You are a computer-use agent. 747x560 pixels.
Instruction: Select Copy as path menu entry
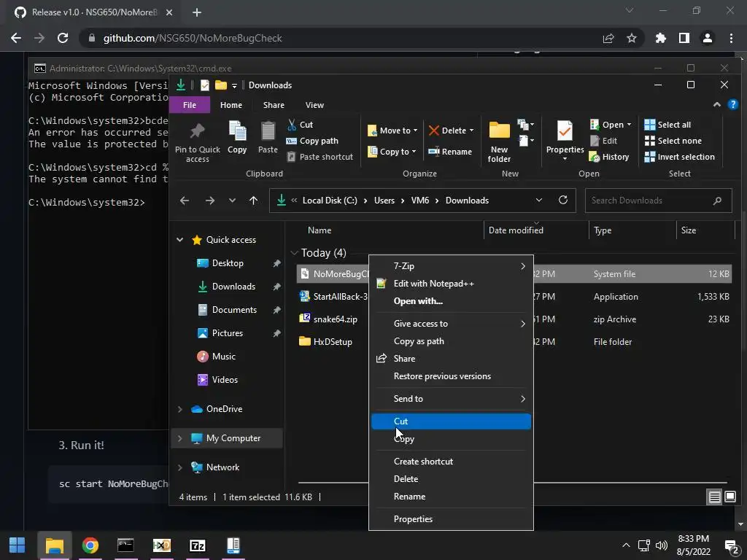(451, 341)
